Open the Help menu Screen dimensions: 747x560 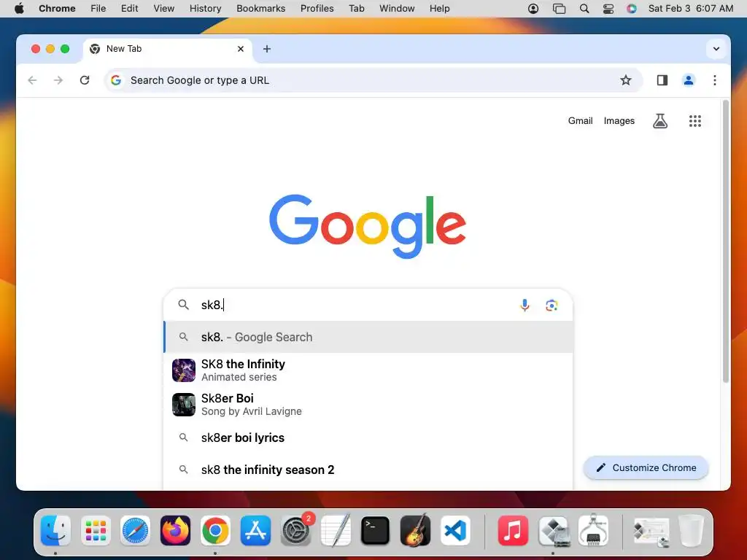click(439, 9)
